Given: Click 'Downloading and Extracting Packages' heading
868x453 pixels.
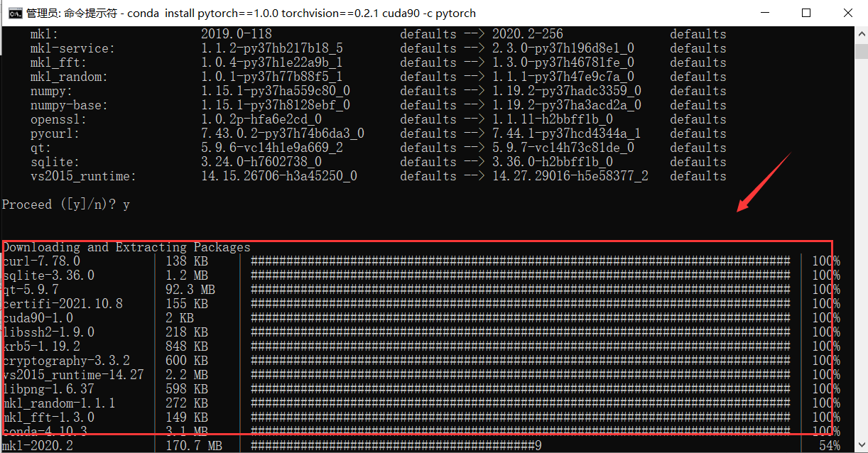Looking at the screenshot, I should point(126,247).
